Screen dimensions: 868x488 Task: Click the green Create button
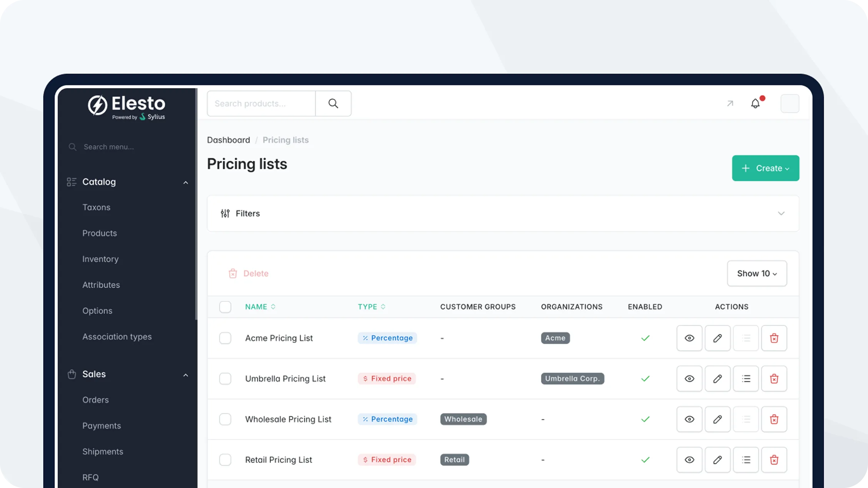click(x=765, y=168)
